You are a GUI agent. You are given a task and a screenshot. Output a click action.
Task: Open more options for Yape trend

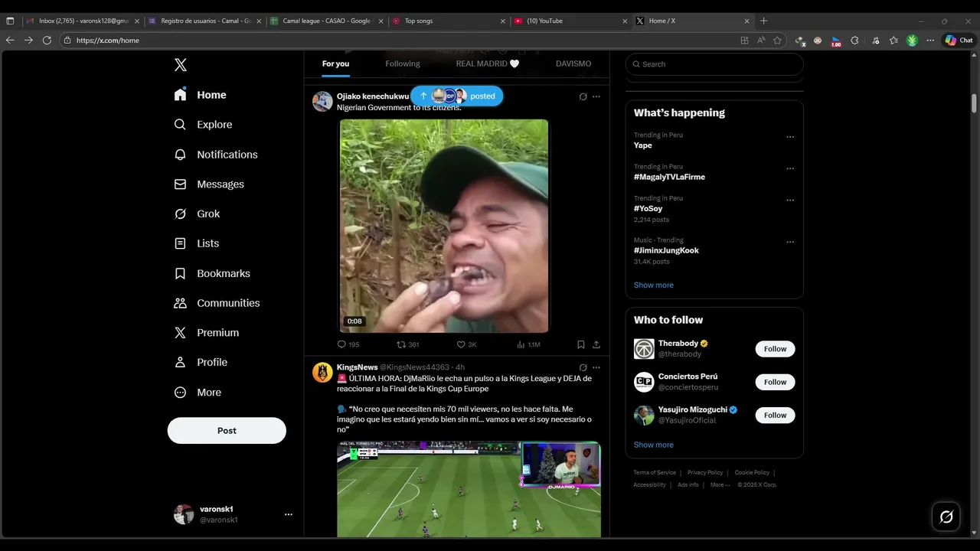tap(790, 137)
